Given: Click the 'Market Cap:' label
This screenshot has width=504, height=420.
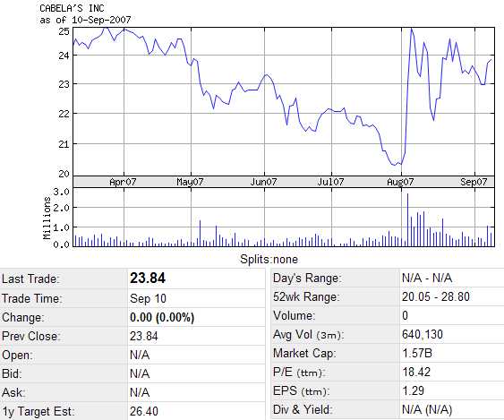Looking at the screenshot, I should pos(304,353).
